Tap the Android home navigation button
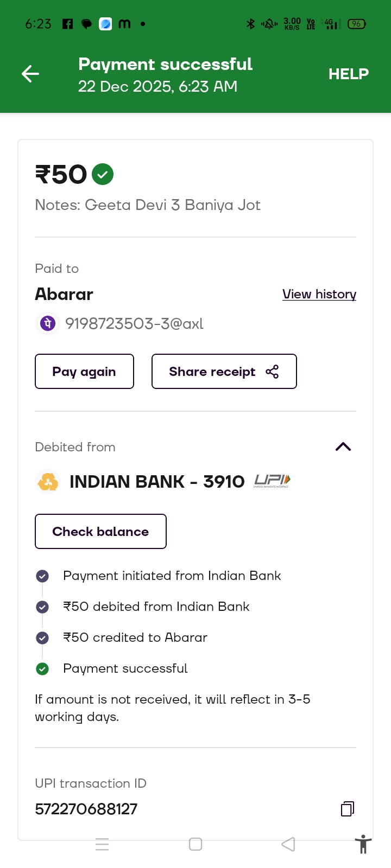The height and width of the screenshot is (868, 391). click(x=195, y=844)
